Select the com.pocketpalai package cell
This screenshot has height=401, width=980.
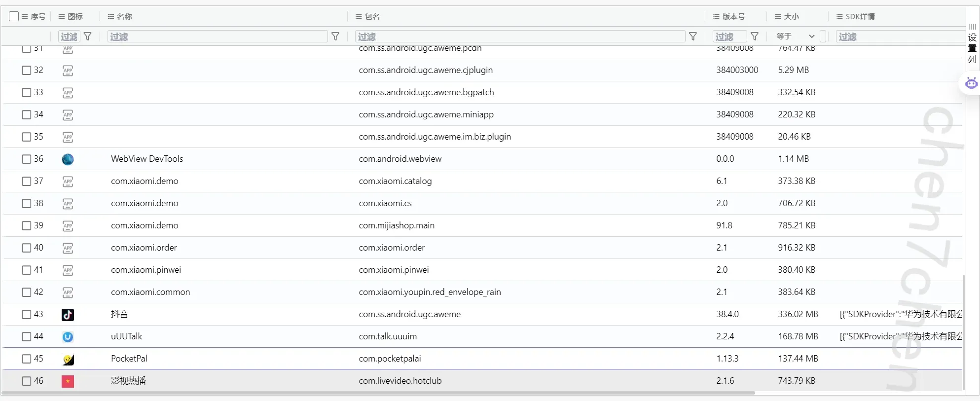click(390, 359)
